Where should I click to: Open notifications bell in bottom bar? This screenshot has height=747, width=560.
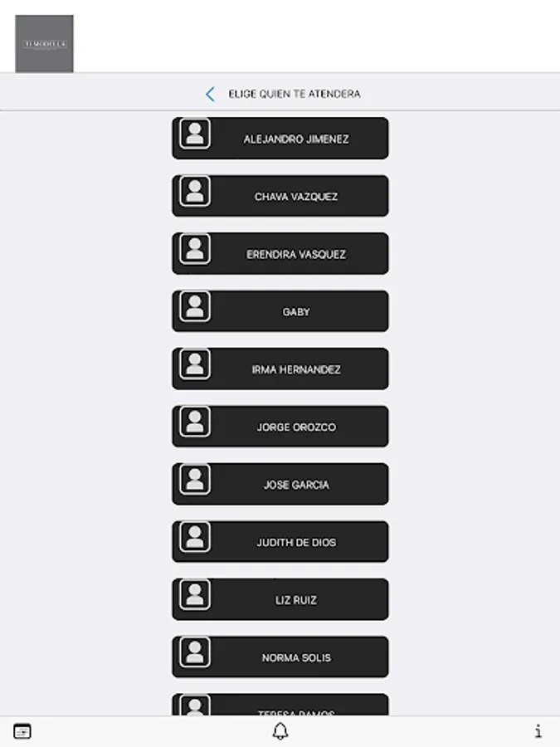[280, 730]
